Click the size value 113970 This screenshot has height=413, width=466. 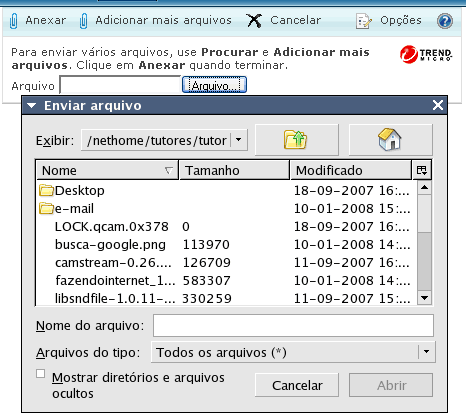coord(206,245)
